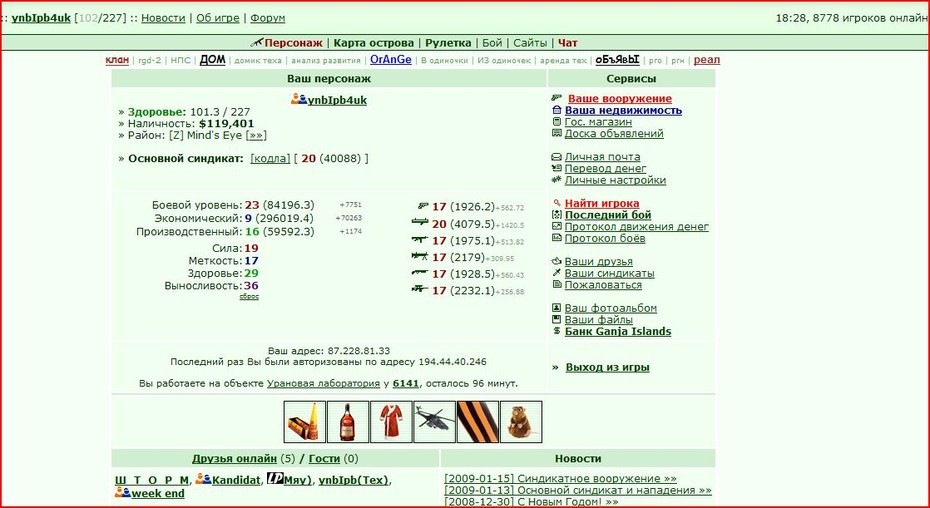The image size is (930, 508).
Task: Click the »» link next to Mind's Eye
Action: (x=256, y=135)
